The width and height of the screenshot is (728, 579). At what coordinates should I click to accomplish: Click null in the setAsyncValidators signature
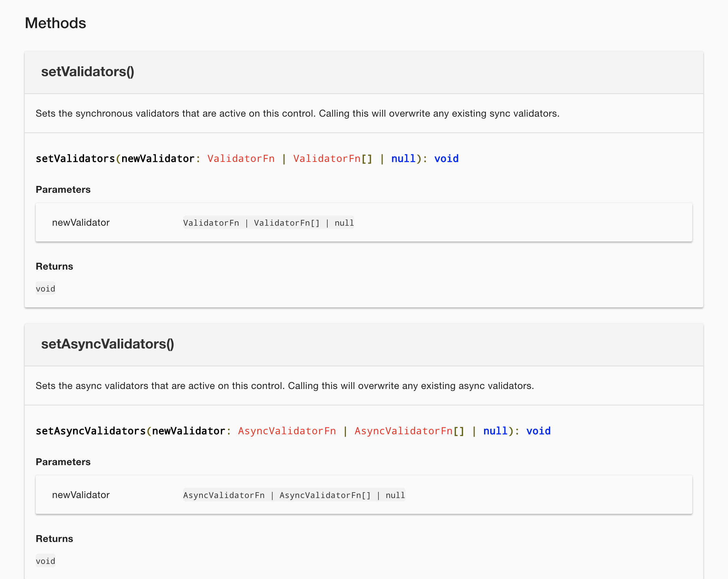coord(495,431)
